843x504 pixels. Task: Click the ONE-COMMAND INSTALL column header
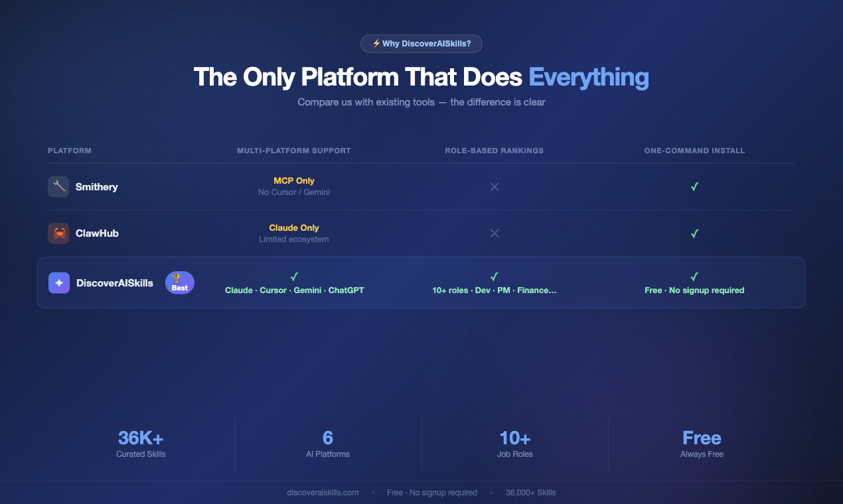[x=694, y=151]
